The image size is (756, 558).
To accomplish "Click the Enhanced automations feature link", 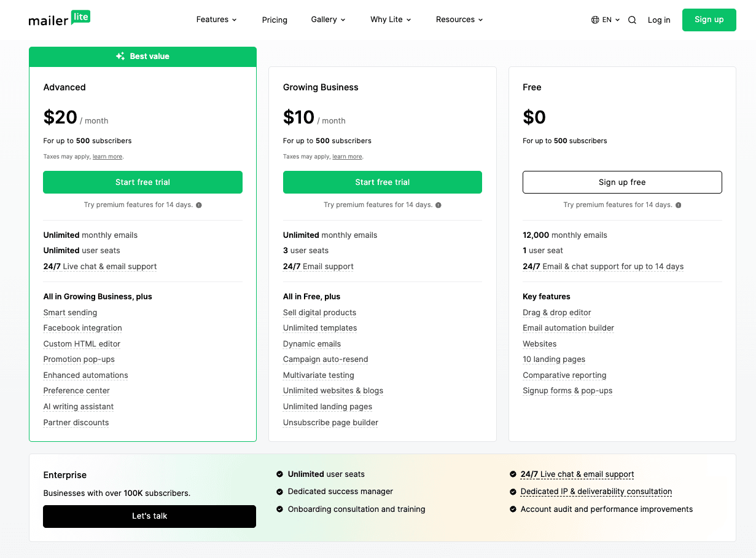I will coord(85,375).
